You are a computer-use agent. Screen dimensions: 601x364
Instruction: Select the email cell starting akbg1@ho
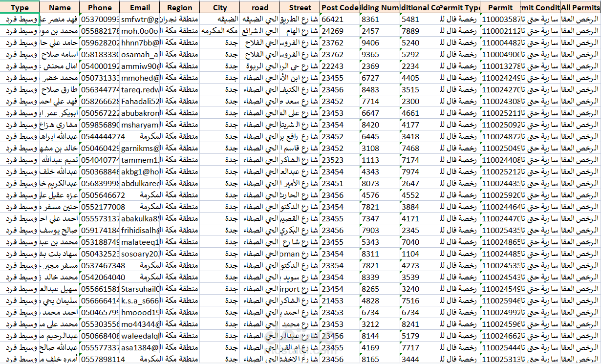coord(140,171)
